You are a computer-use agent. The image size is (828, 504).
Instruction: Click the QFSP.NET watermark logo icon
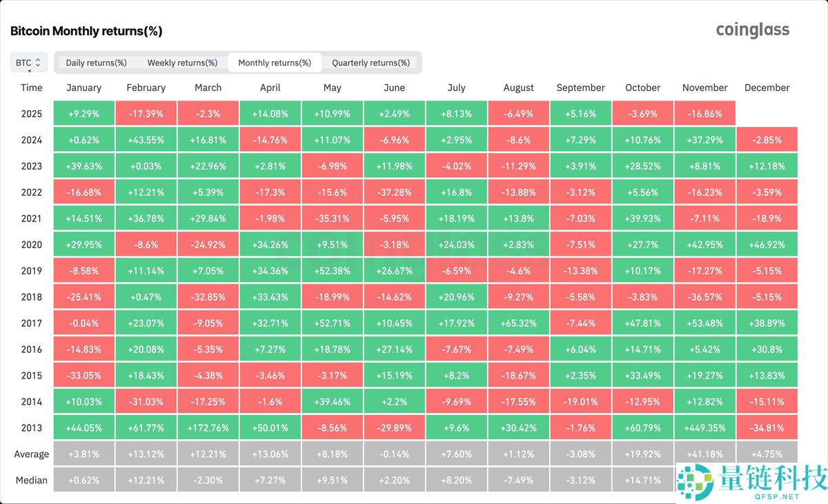tap(694, 483)
